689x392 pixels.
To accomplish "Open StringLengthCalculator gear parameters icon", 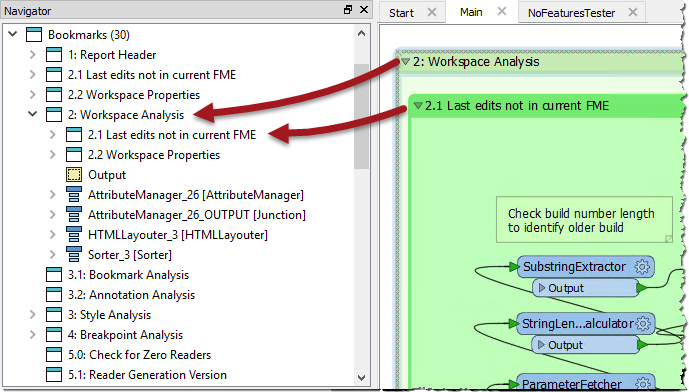I will (643, 324).
